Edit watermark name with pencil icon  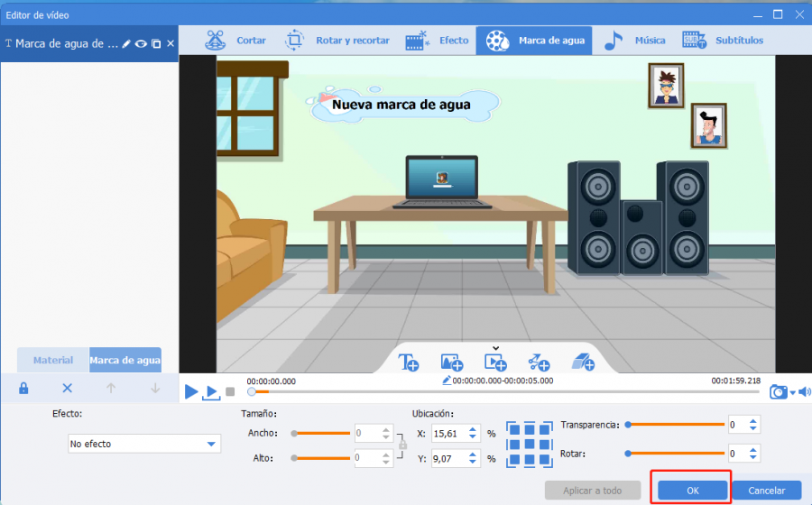[126, 44]
